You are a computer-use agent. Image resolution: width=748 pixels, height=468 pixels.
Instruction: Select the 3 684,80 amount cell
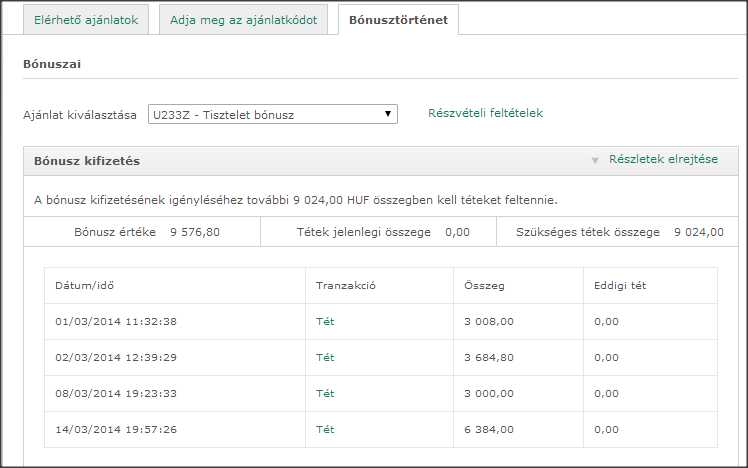tap(489, 357)
